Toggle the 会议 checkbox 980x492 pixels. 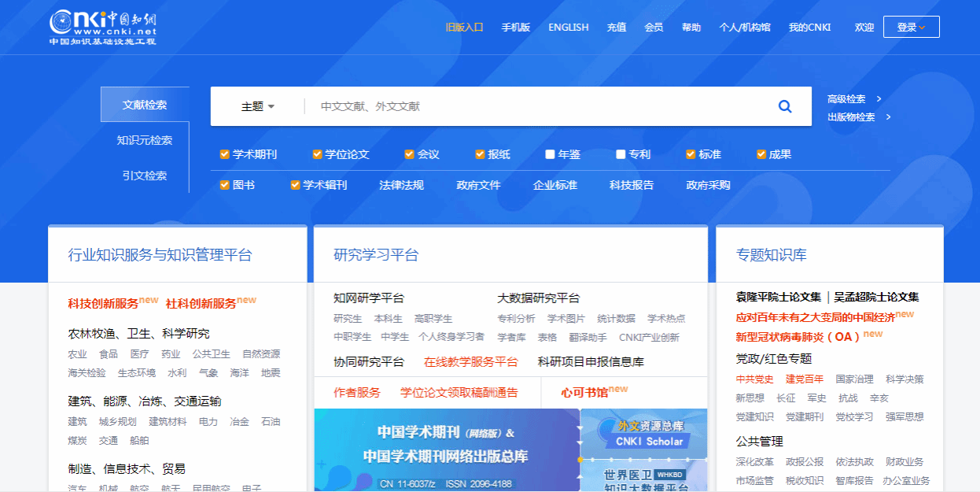409,154
